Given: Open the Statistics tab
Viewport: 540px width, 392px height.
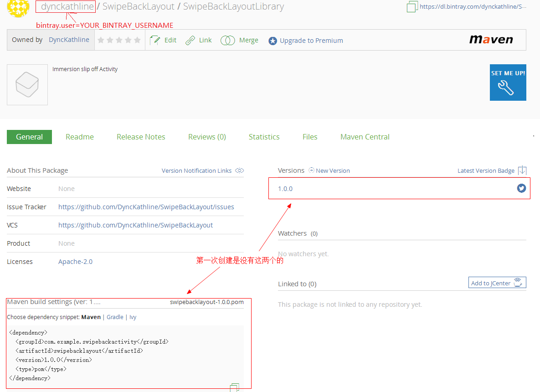Looking at the screenshot, I should (264, 137).
